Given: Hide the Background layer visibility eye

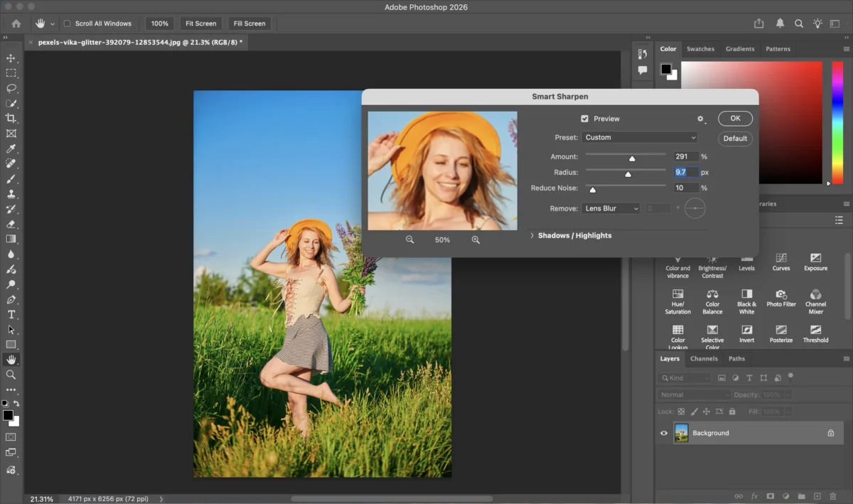Looking at the screenshot, I should point(664,433).
